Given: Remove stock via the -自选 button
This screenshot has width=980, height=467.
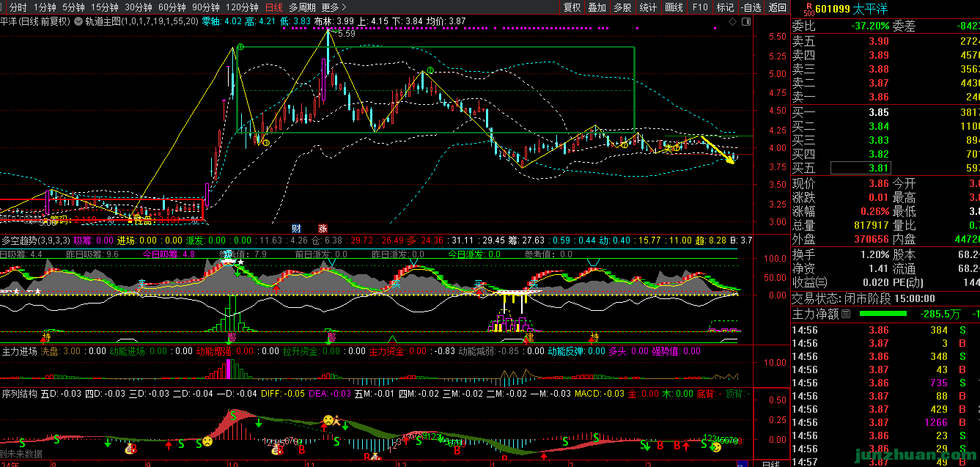Looking at the screenshot, I should tap(751, 7).
